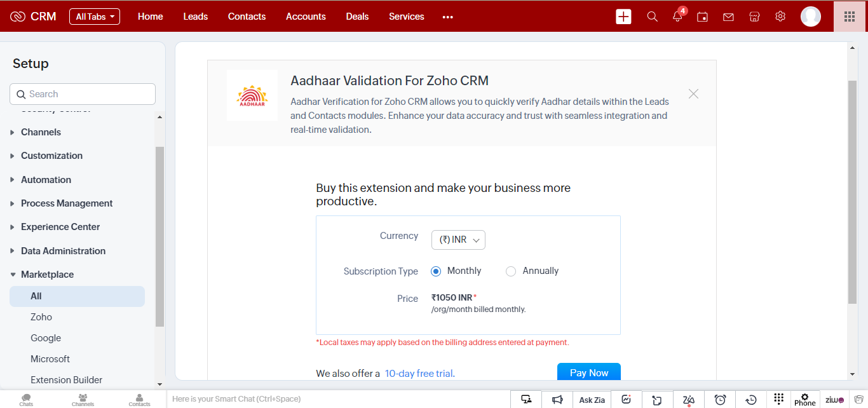The image size is (868, 408).
Task: Close the Aadhaar Validation panel
Action: 693,94
